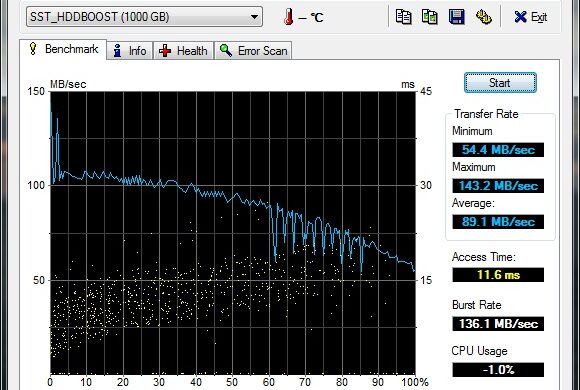Open options via the yellow gears icon
580x390 pixels.
483,17
